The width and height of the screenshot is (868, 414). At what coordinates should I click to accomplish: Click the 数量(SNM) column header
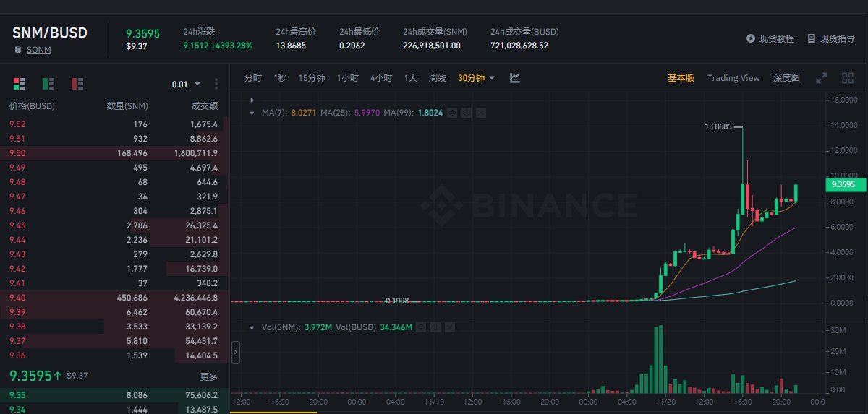point(127,106)
